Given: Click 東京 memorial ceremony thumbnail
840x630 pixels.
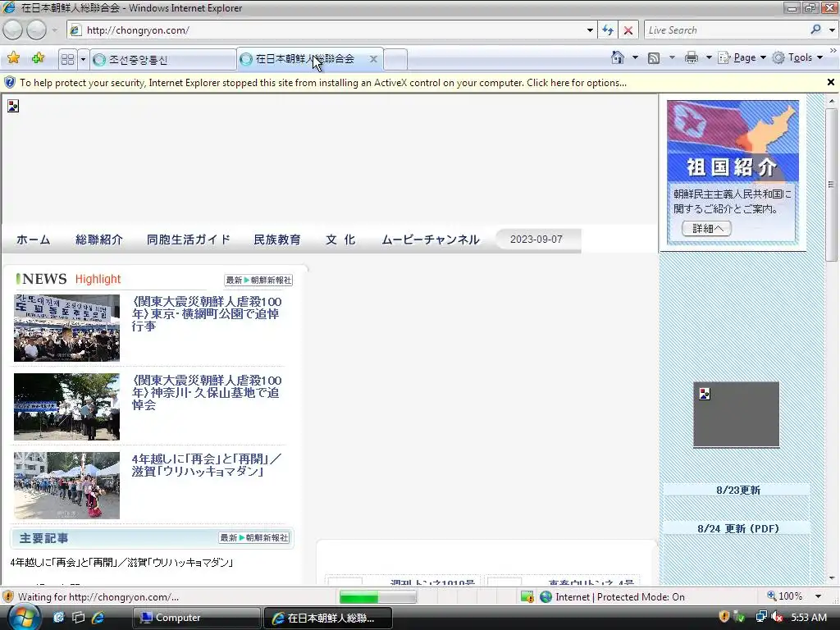Looking at the screenshot, I should [x=67, y=328].
